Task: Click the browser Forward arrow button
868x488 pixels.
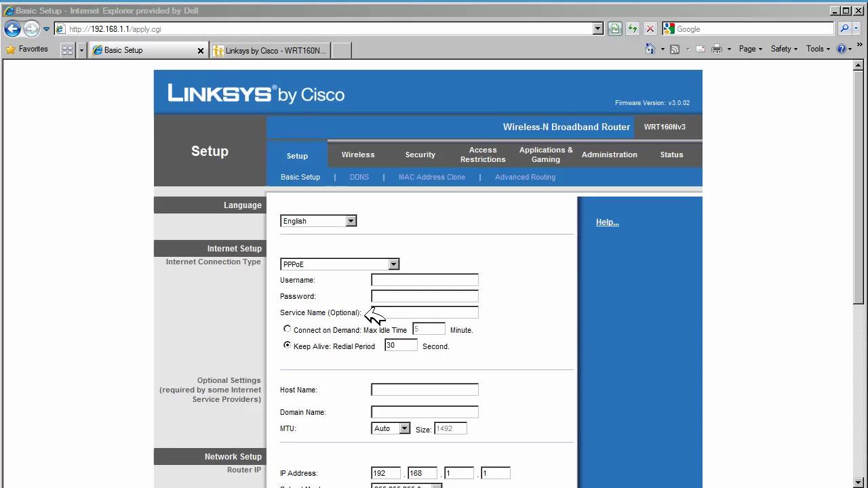Action: click(31, 28)
